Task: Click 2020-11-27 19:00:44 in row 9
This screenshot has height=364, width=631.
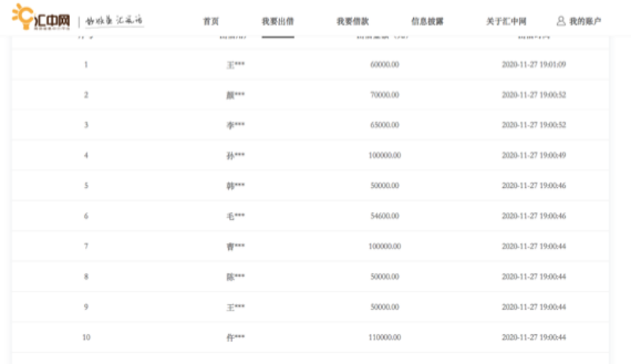Action: click(x=533, y=307)
